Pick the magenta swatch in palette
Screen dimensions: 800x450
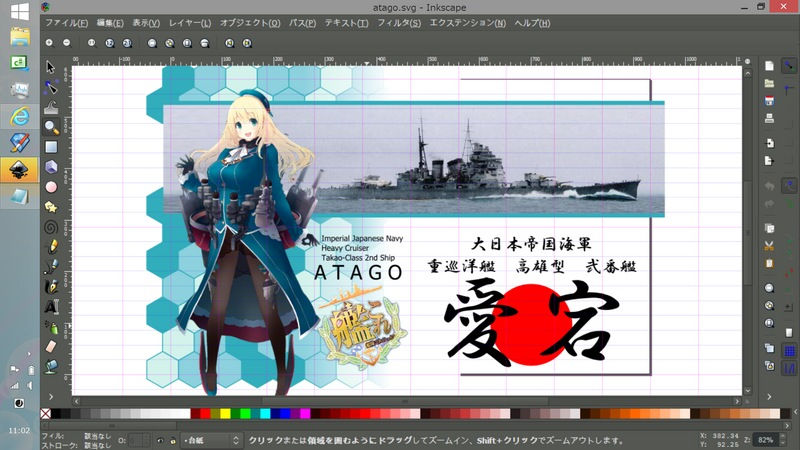tap(305, 413)
